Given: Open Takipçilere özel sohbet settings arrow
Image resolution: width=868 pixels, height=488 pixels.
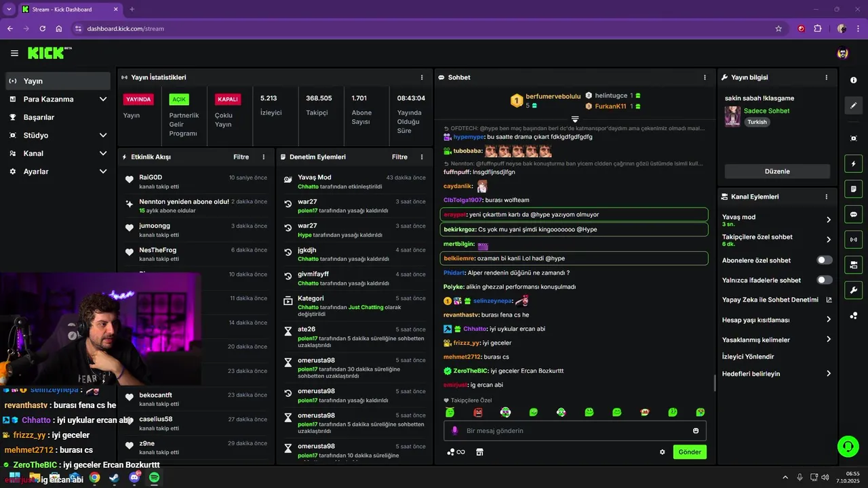Looking at the screenshot, I should tap(829, 239).
